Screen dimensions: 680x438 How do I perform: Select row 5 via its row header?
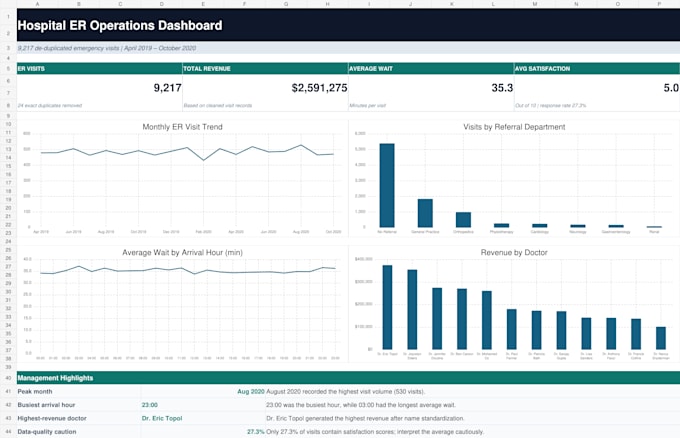point(8,69)
